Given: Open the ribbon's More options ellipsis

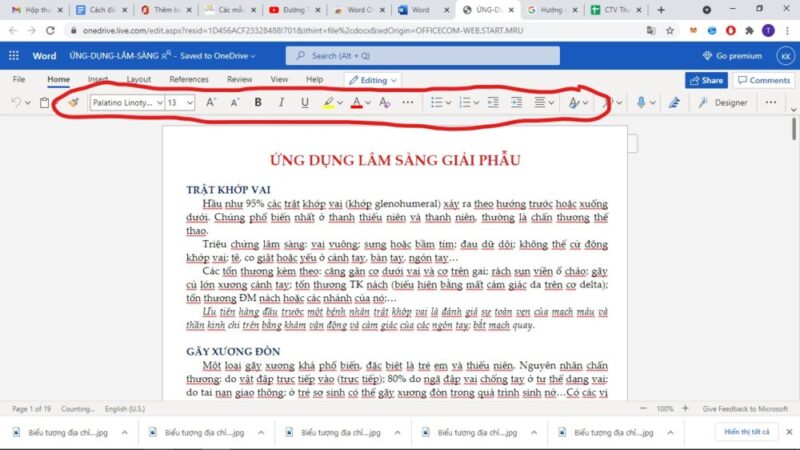Looking at the screenshot, I should coord(770,103).
